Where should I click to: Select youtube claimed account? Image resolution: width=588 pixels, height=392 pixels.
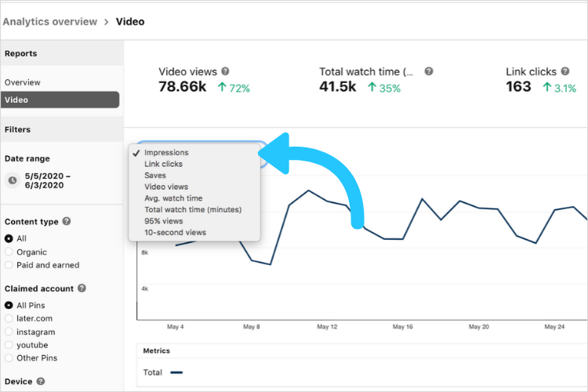(x=9, y=345)
